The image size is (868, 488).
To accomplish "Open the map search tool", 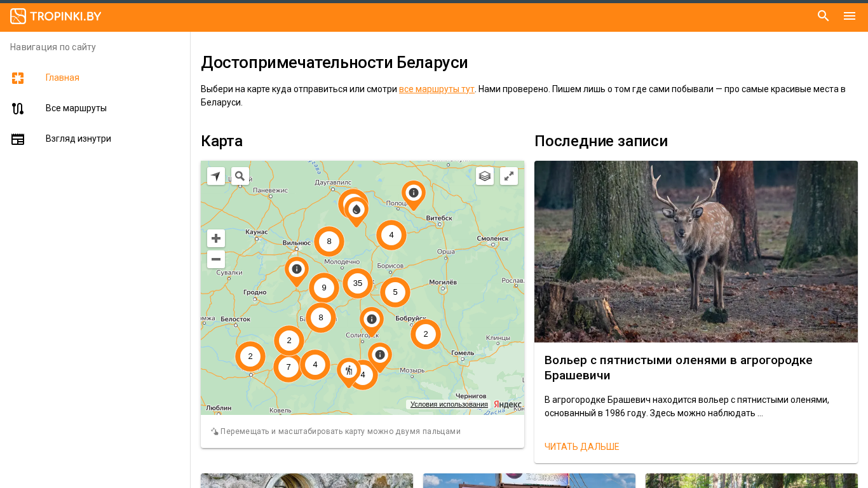I will click(x=240, y=176).
